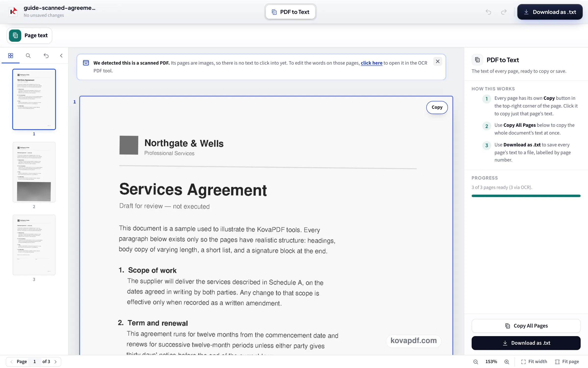
Task: Redo the change in top bar
Action: pos(504,12)
